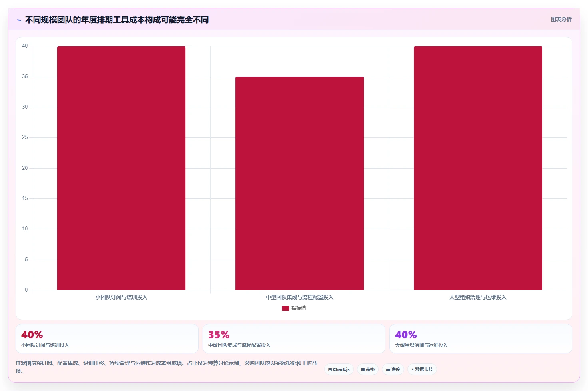Click the y-axis value 15

(25, 198)
